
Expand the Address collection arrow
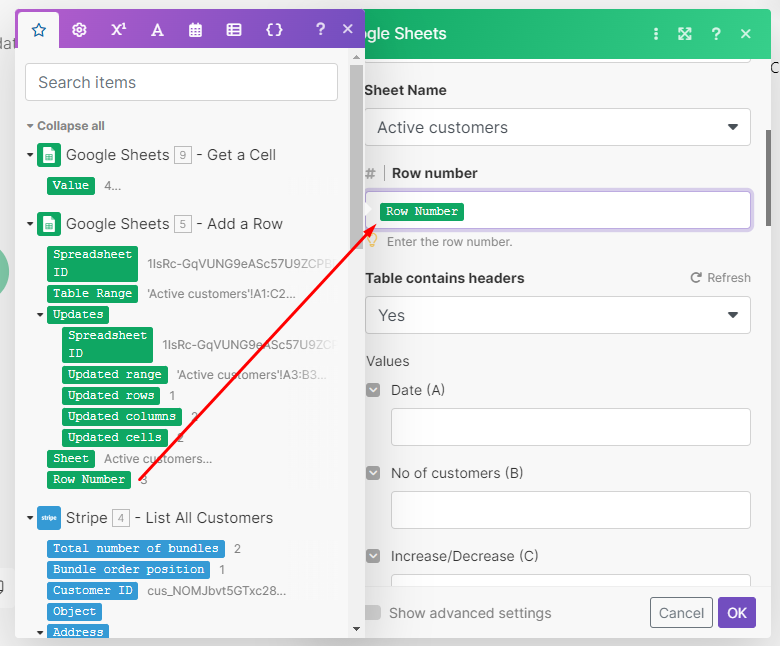pos(40,633)
